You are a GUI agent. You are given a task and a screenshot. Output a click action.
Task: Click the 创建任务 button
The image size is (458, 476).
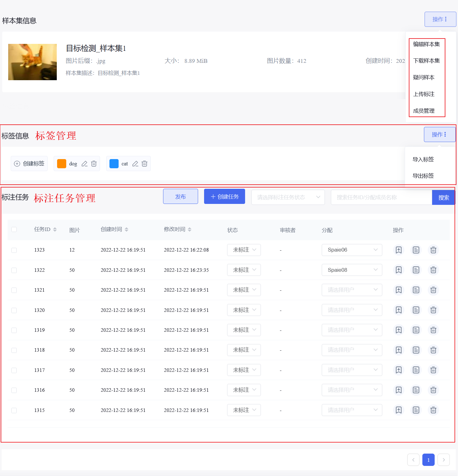(225, 196)
